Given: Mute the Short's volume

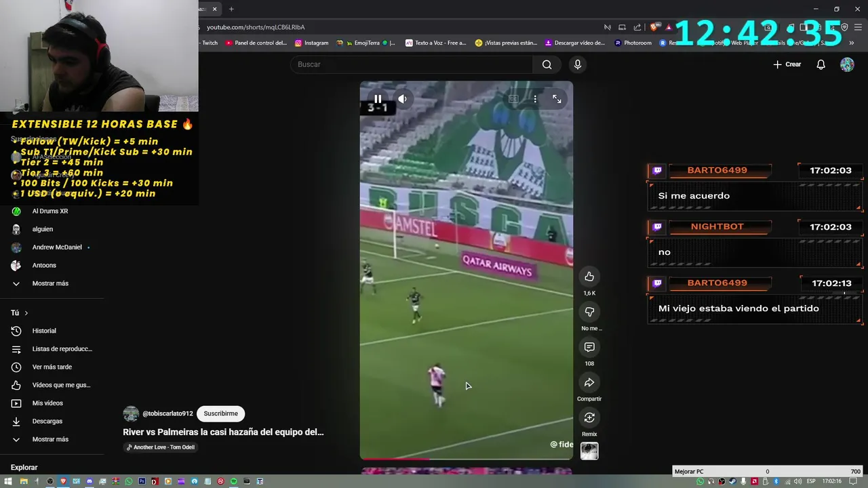Looking at the screenshot, I should 402,99.
